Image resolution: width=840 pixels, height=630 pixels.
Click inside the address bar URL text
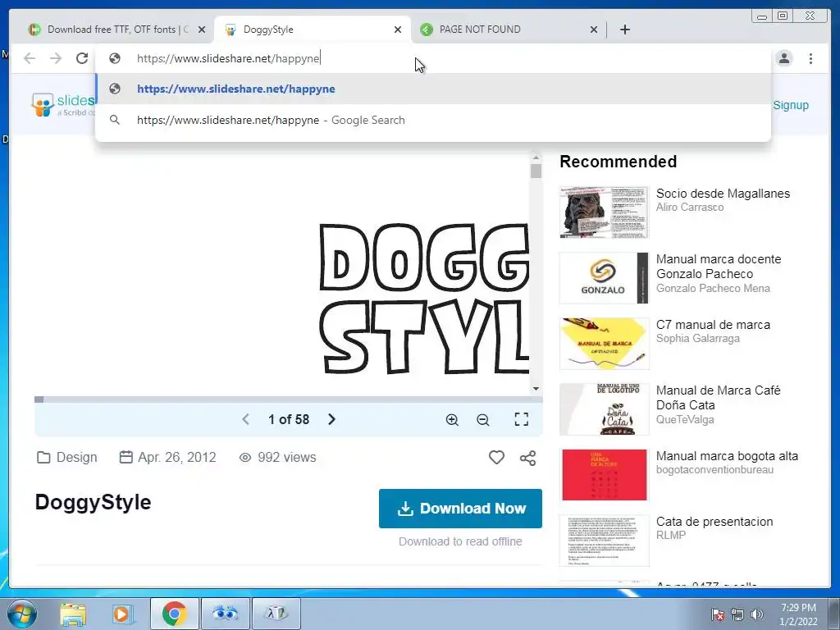pos(228,58)
